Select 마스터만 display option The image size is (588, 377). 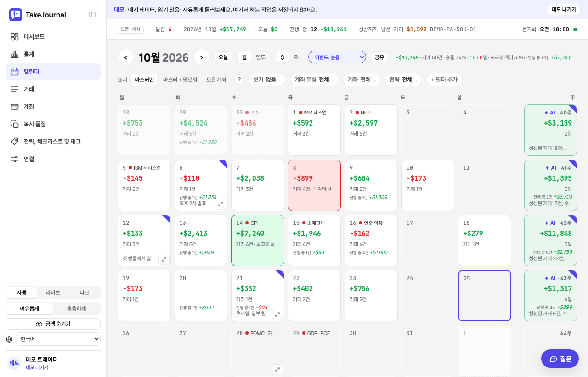[x=144, y=80]
